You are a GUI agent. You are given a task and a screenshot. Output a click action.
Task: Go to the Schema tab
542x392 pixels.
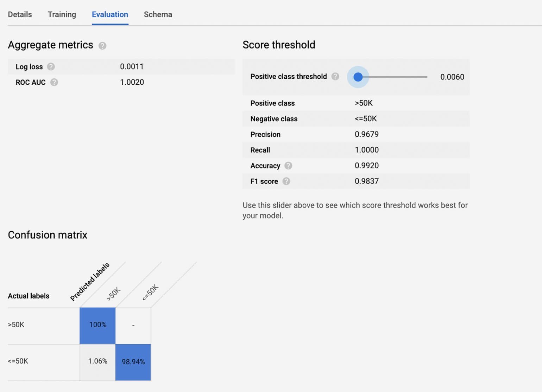[x=158, y=14]
